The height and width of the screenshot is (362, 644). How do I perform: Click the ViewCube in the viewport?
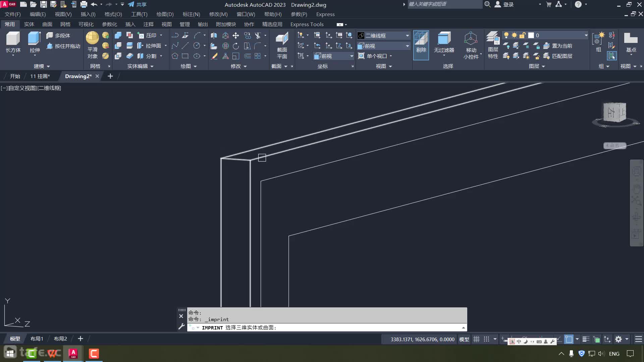pos(614,113)
